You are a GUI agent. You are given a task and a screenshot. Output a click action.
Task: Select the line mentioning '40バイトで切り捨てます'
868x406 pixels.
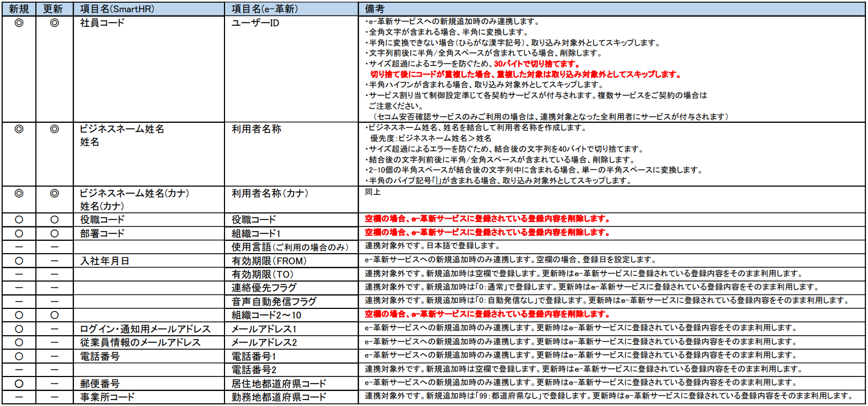505,149
